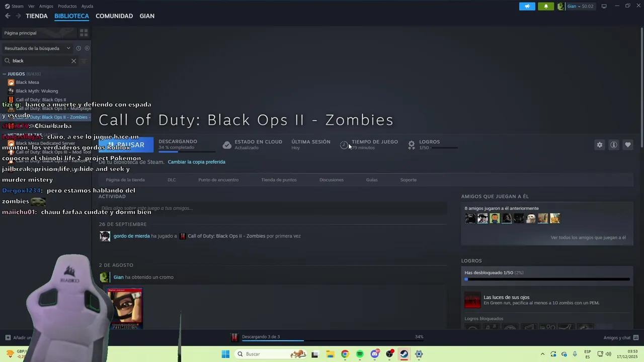644x362 pixels.
Task: Open Amigos y chat panel
Action: [x=621, y=337]
